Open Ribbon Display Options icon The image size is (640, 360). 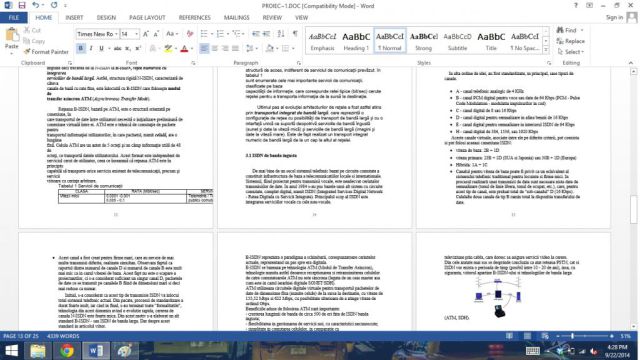589,5
